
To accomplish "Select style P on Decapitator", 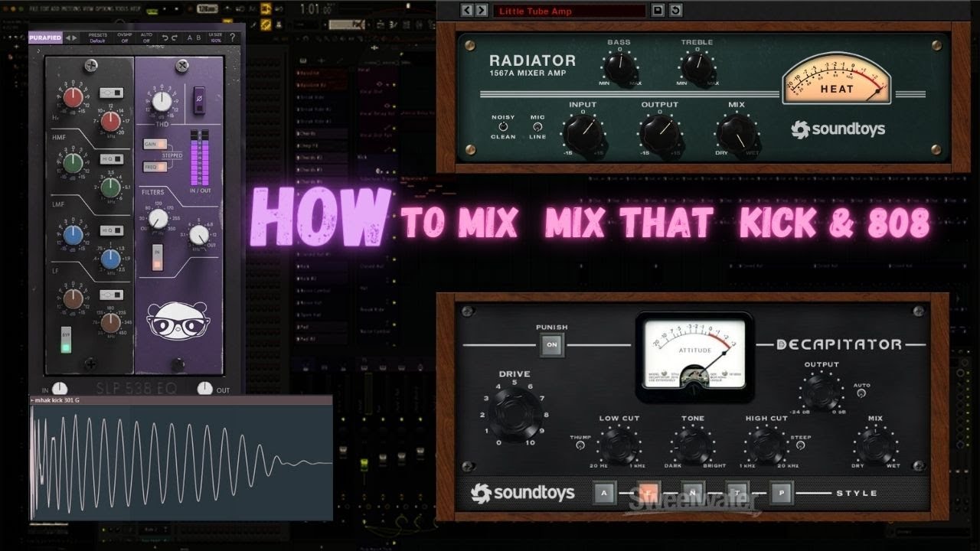I will click(x=781, y=492).
